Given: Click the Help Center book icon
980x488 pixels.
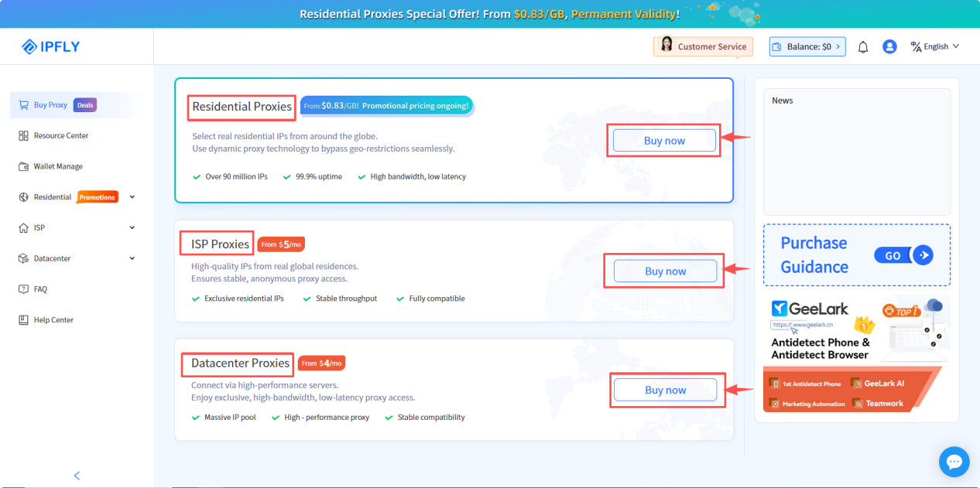Looking at the screenshot, I should point(23,320).
